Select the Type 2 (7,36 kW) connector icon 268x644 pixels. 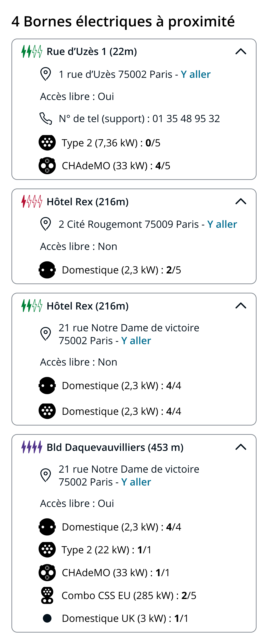47,143
